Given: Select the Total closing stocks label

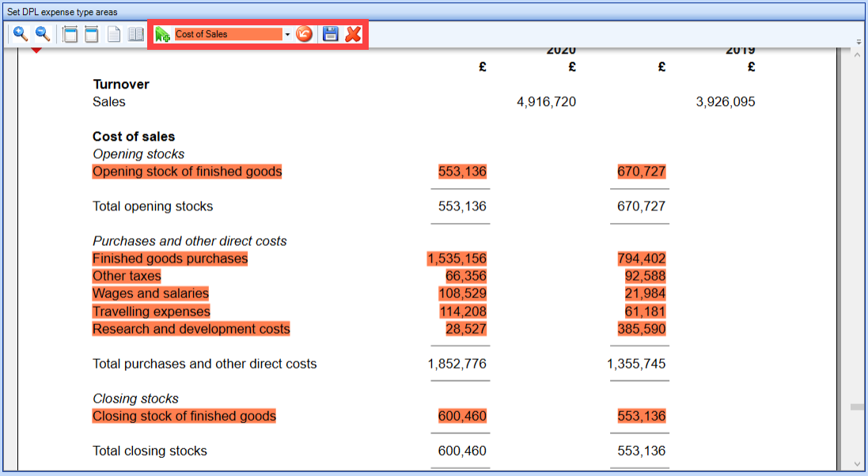Looking at the screenshot, I should 150,451.
